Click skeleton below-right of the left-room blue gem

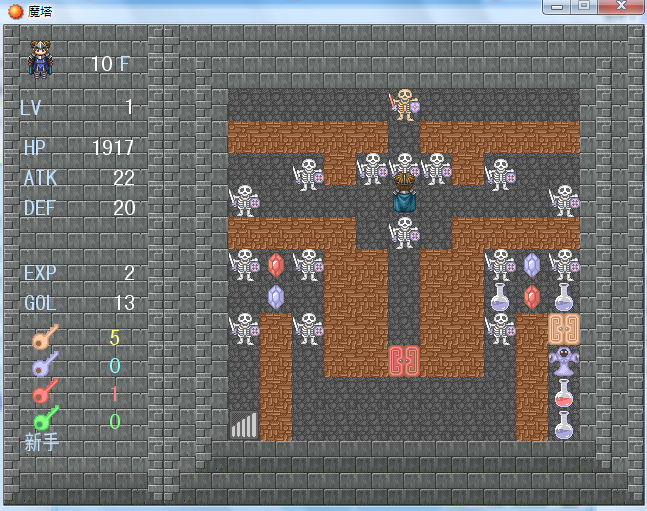pyautogui.click(x=308, y=329)
